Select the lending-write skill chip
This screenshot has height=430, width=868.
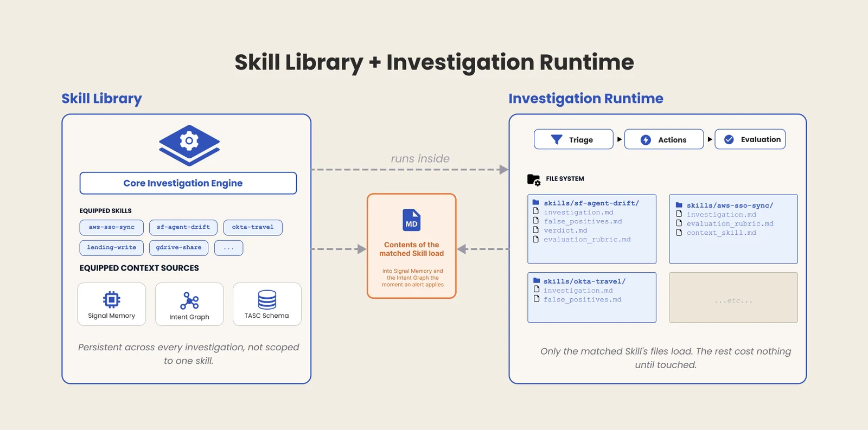[112, 248]
